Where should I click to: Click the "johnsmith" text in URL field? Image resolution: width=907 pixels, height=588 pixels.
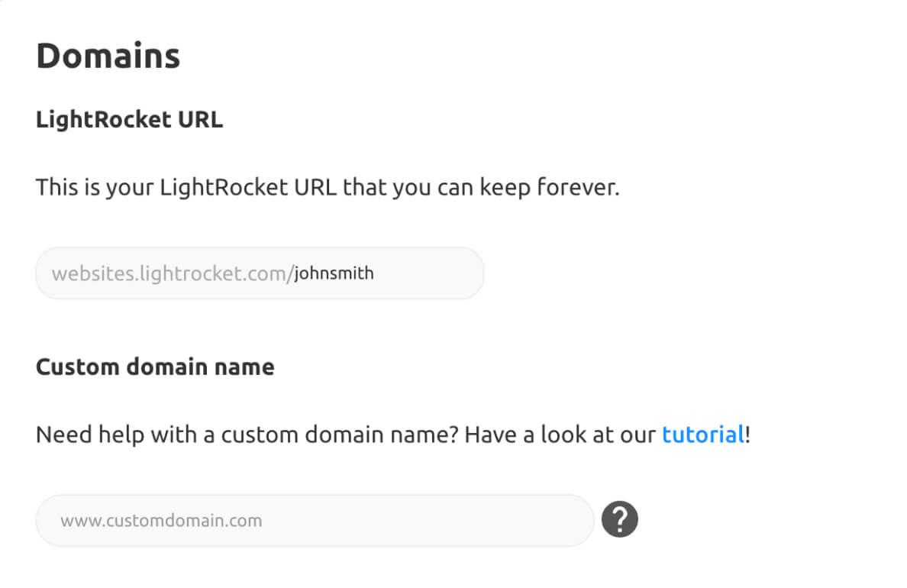coord(334,273)
